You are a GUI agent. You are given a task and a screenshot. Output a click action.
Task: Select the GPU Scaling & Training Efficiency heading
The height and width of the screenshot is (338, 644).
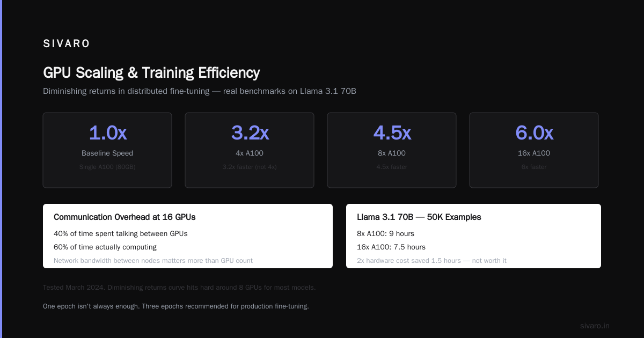[x=151, y=73]
